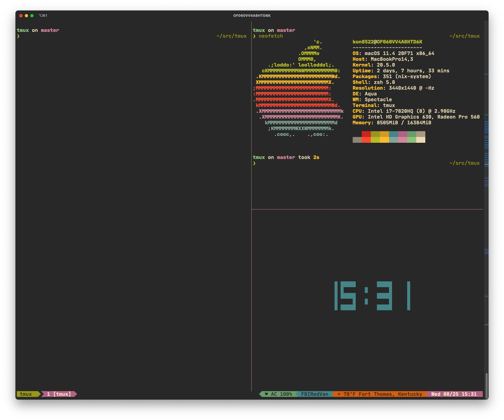Click the weather 78°F Fort Thomas segment

[x=380, y=394]
